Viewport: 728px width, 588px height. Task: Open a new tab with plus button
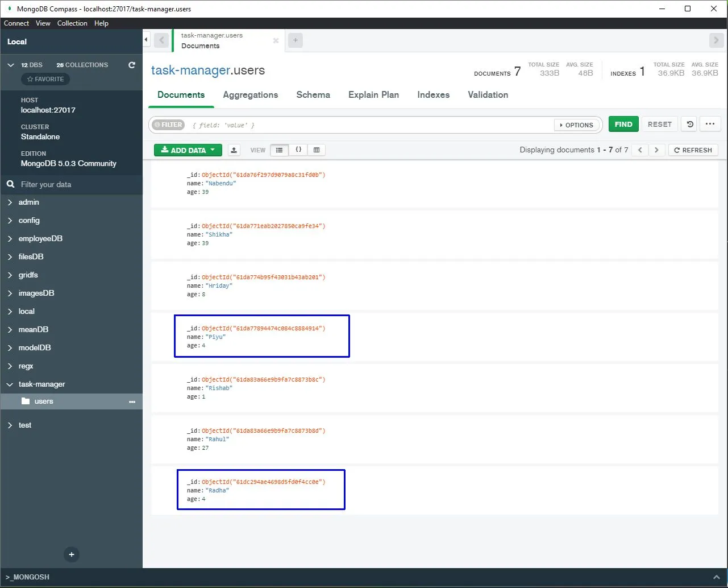pos(296,40)
